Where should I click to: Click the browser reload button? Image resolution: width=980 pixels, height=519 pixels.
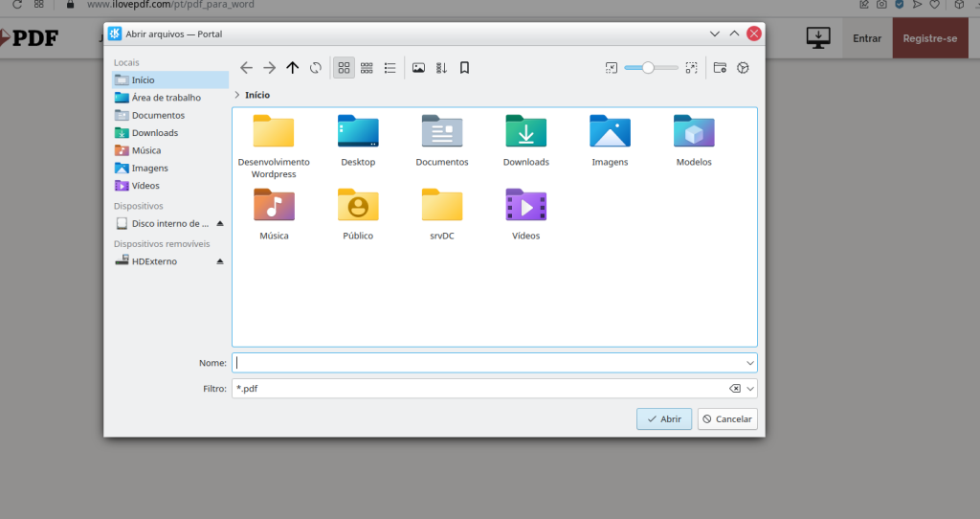17,5
